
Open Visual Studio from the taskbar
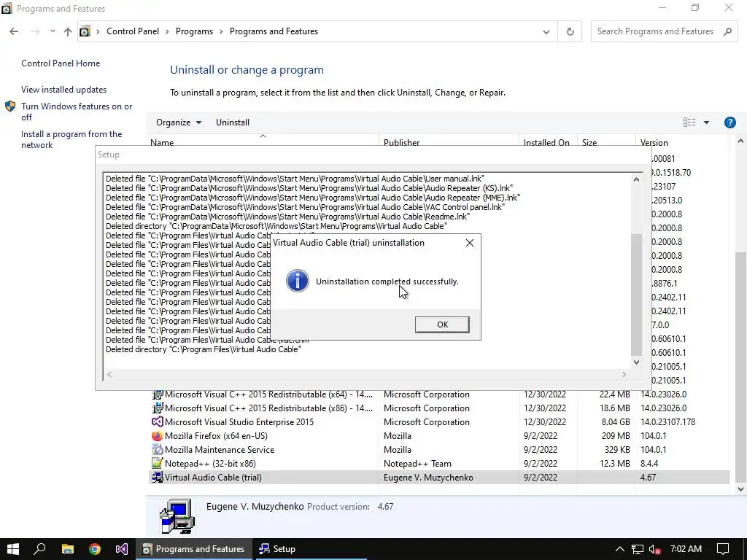pyautogui.click(x=122, y=549)
